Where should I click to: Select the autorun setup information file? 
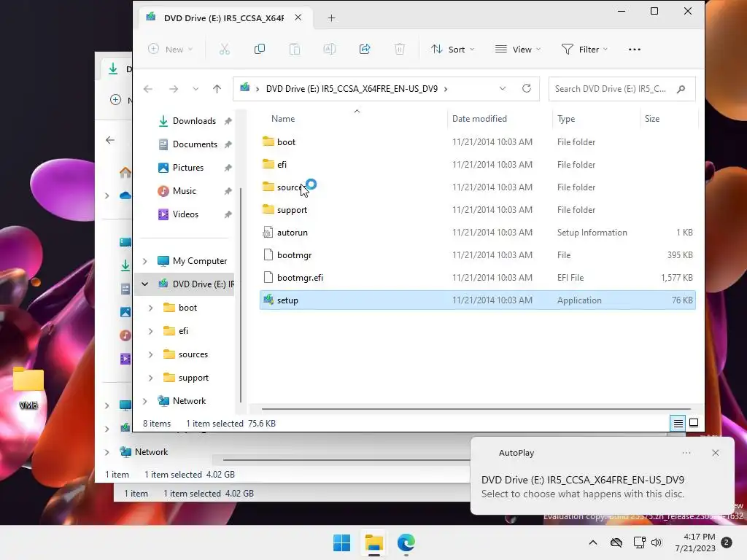[x=477, y=233]
